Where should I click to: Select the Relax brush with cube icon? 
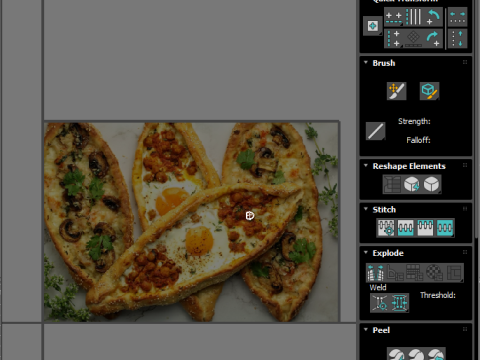click(429, 91)
